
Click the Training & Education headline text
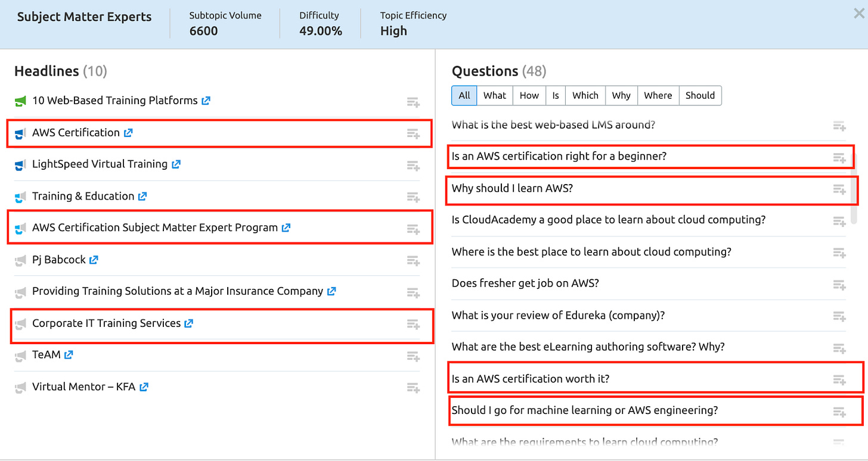tap(83, 197)
